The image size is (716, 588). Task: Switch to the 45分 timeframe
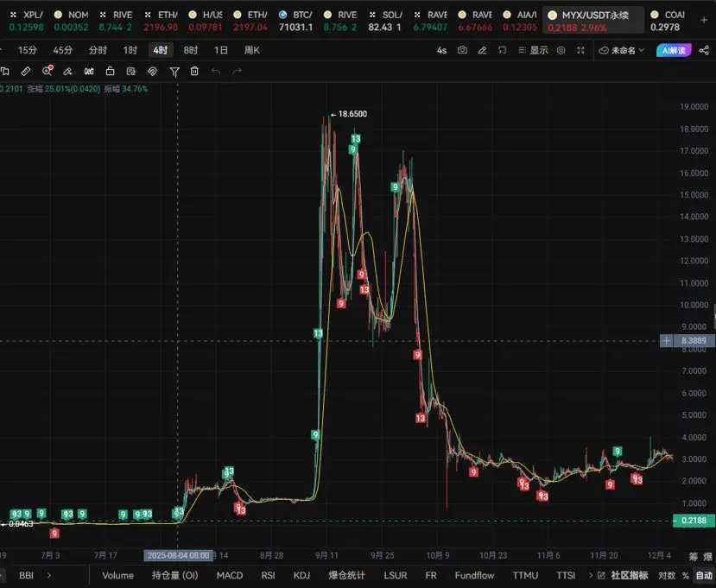pyautogui.click(x=62, y=50)
